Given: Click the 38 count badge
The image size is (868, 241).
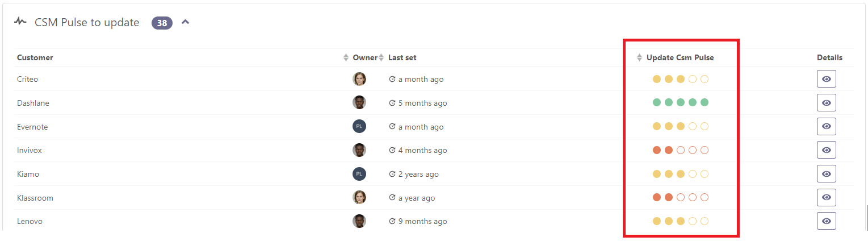Looking at the screenshot, I should coord(162,23).
